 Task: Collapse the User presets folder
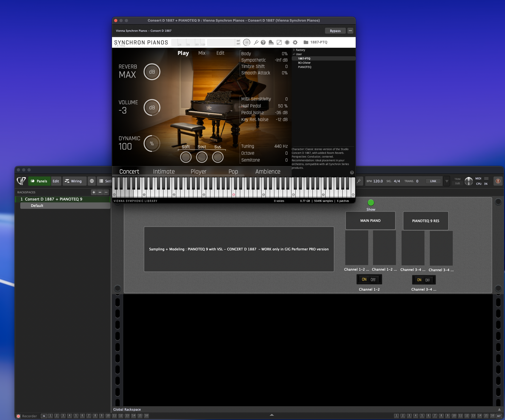click(x=294, y=54)
